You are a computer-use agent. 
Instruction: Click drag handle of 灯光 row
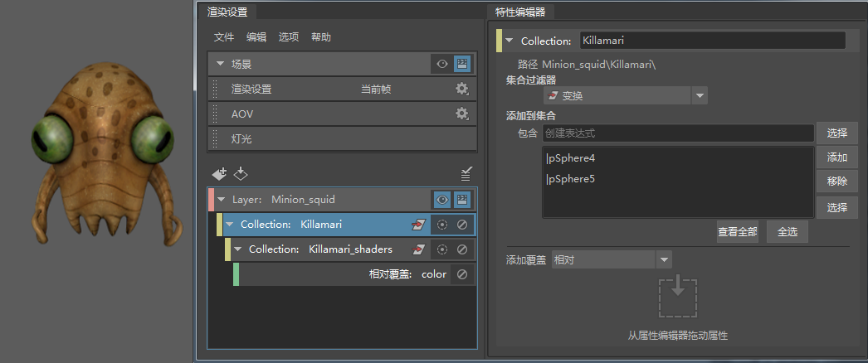click(x=217, y=138)
